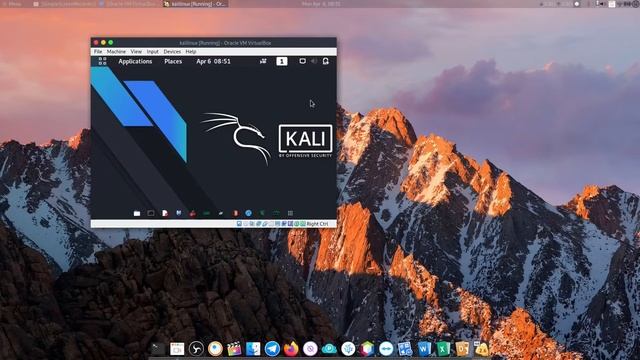Open TeamViewer from the dock
This screenshot has height=360, width=640.
386,349
